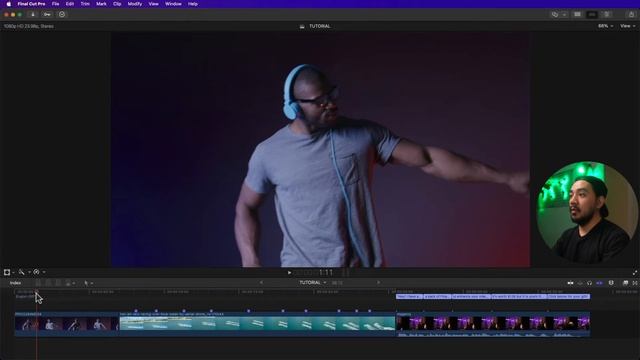Image resolution: width=640 pixels, height=360 pixels.
Task: Show the Background Tasks checkmark icon
Action: coord(62,15)
